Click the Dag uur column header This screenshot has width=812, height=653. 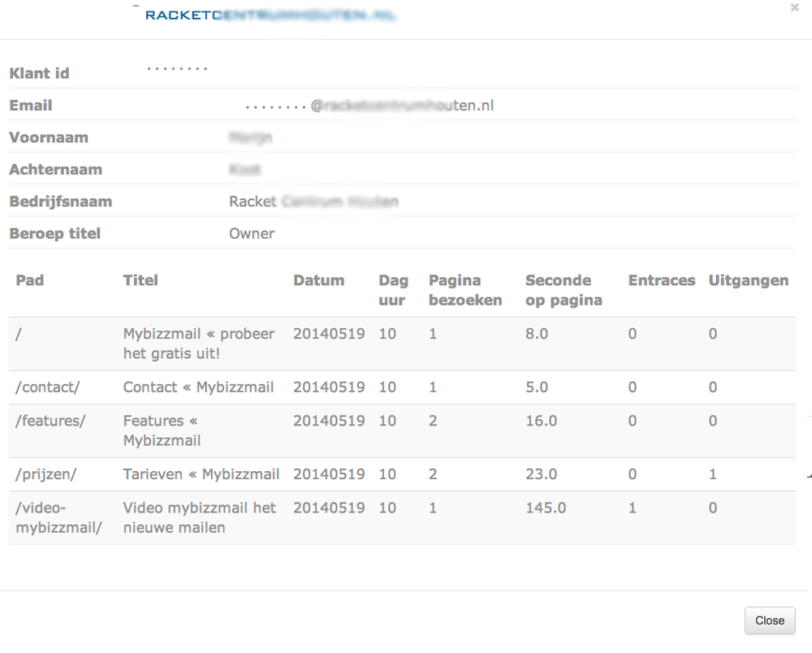(393, 290)
